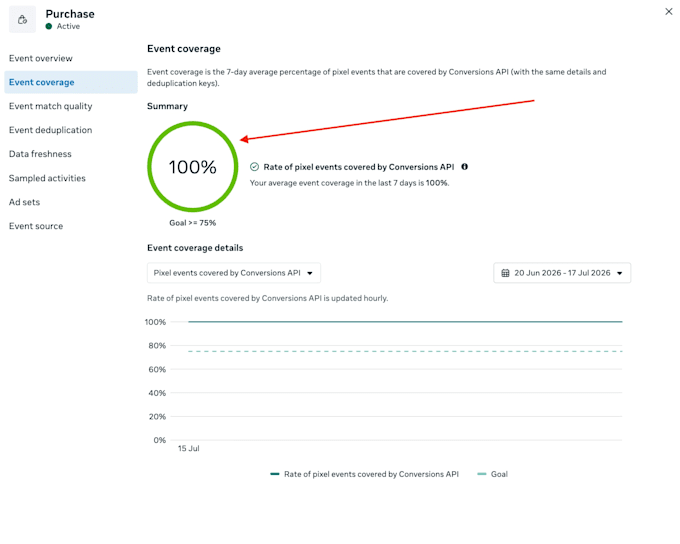Expand the 20 Jun 2026 - 17 Jul 2026 date picker
The width and height of the screenshot is (680, 544).
click(562, 273)
